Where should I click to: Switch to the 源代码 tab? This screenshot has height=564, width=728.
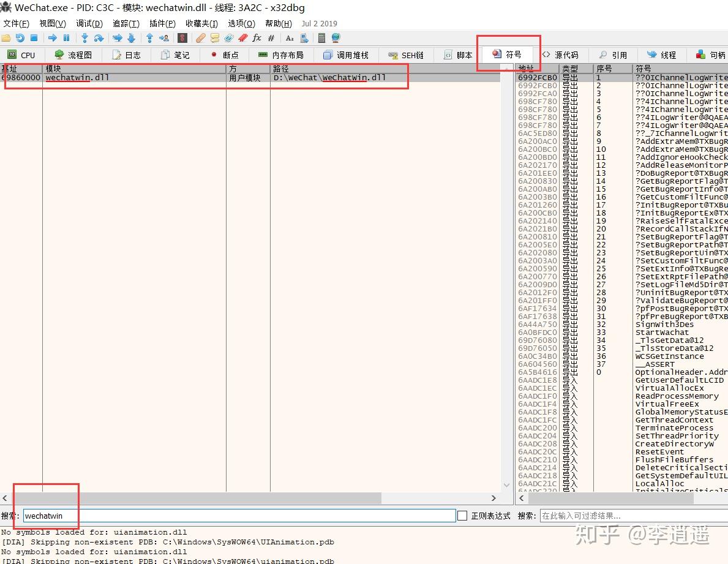[560, 55]
